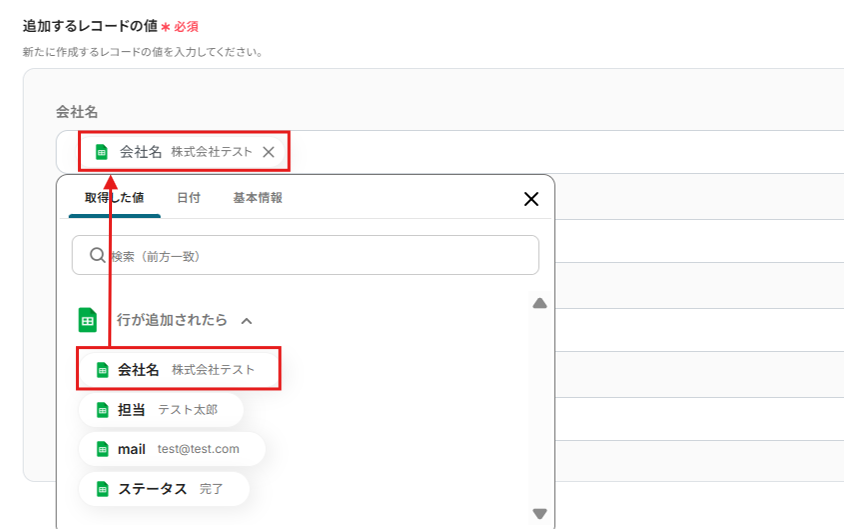Viewport: 844px width, 529px height.
Task: Open the 基本情報 tab
Action: tap(257, 198)
